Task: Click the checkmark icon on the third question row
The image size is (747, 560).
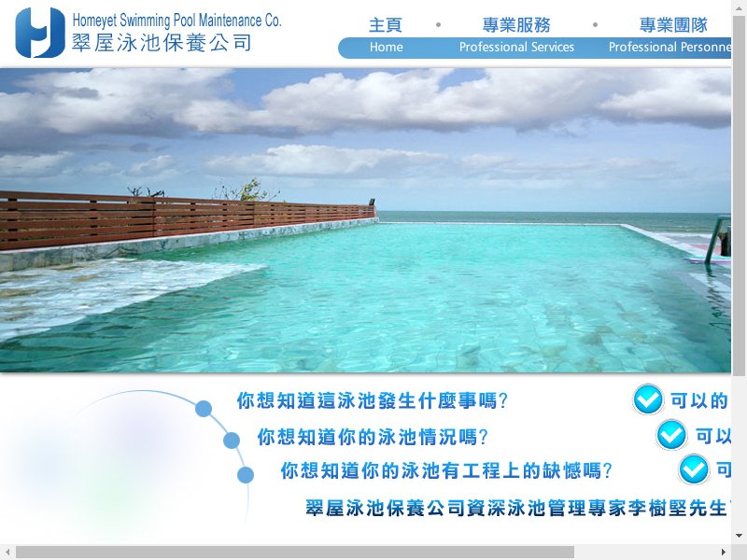Action: (694, 469)
